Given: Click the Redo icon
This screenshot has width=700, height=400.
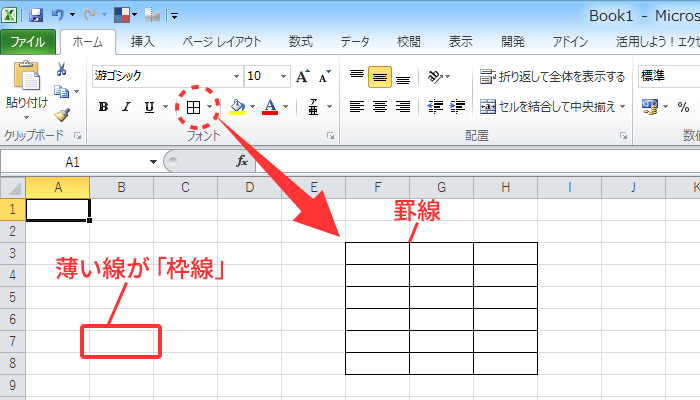Looking at the screenshot, I should [89, 15].
